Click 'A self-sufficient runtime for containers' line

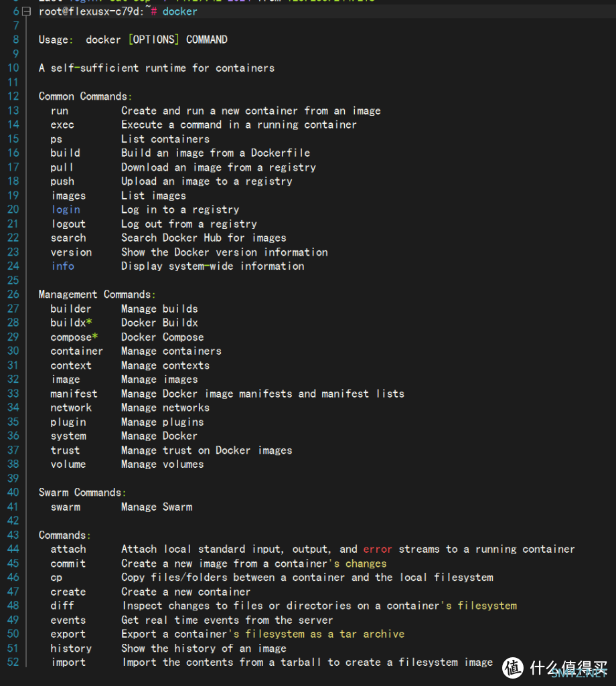(157, 68)
